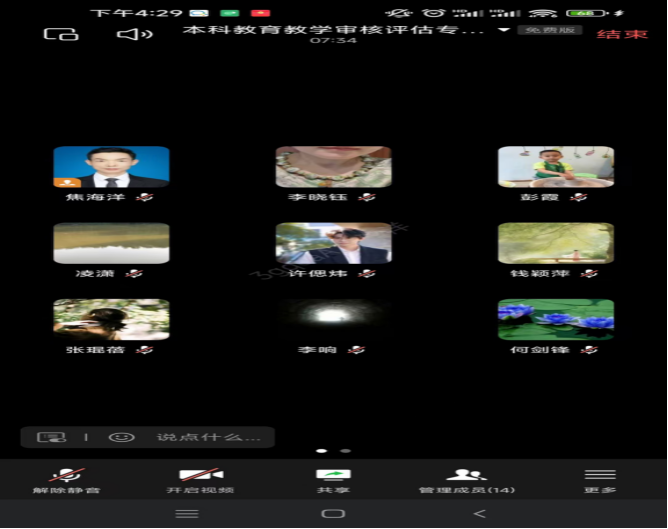Toggle the speaker audio output icon
668x529 pixels.
tap(134, 34)
